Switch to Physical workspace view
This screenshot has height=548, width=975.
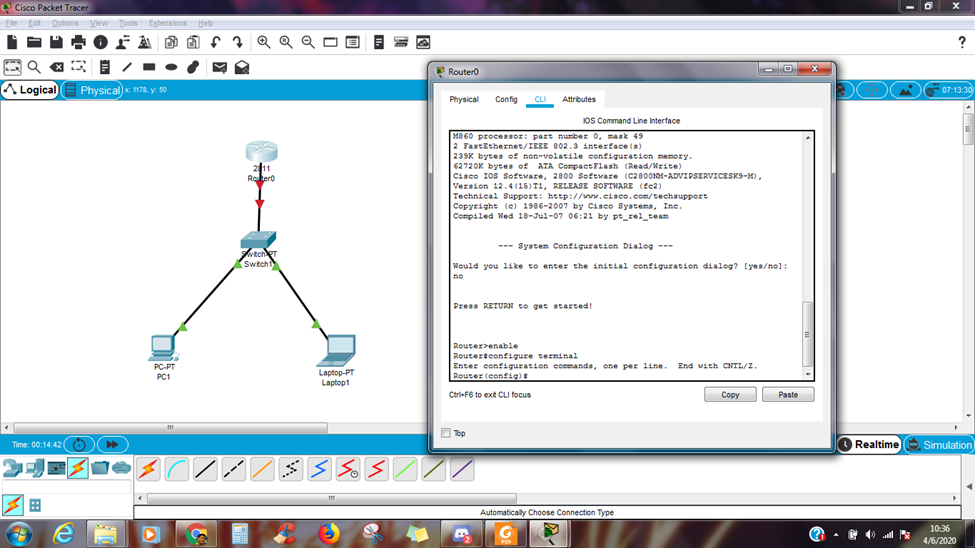coord(92,90)
